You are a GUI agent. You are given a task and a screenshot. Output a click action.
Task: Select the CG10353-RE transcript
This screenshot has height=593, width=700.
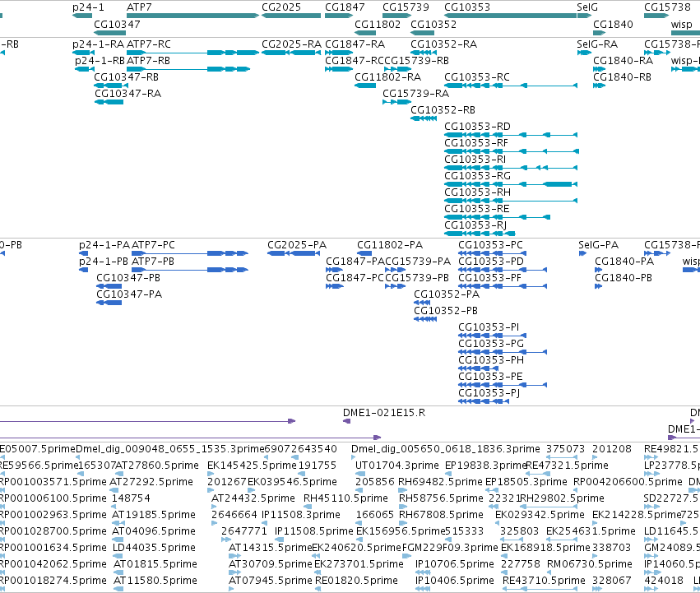coord(497,217)
